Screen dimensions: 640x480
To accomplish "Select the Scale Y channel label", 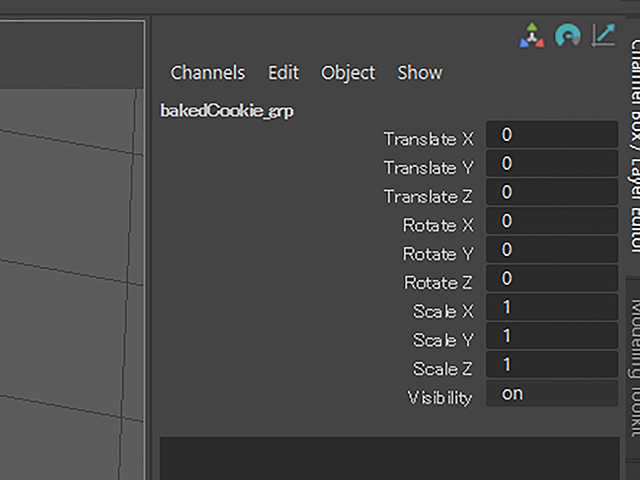I will point(442,341).
